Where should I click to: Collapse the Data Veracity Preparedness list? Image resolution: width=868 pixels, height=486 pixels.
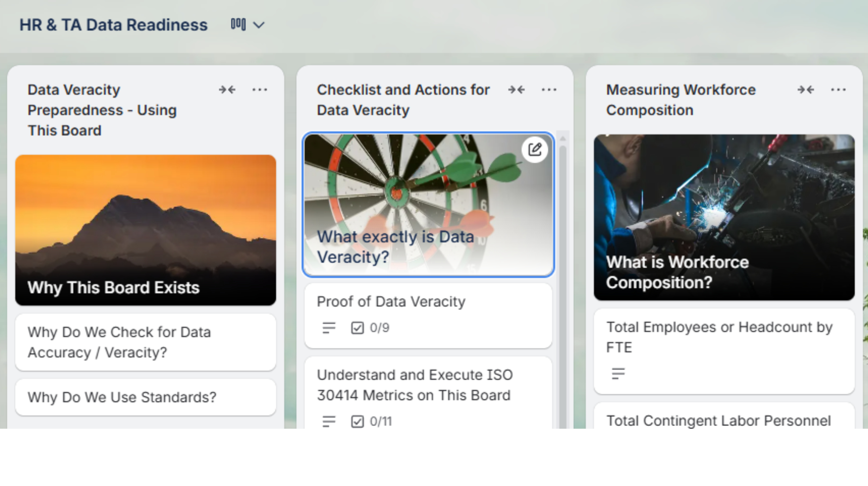[227, 90]
